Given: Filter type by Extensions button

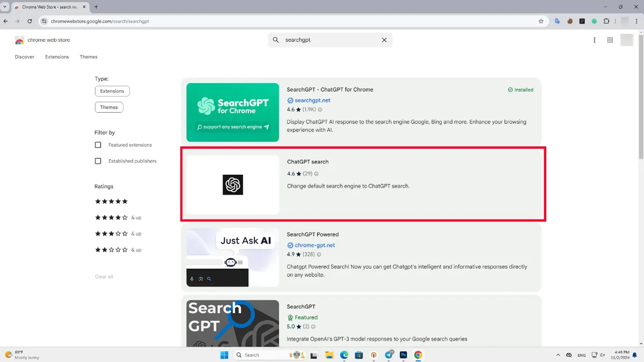Looking at the screenshot, I should point(112,91).
